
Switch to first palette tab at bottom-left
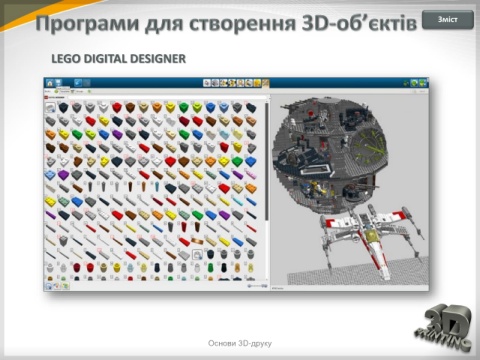(49, 286)
